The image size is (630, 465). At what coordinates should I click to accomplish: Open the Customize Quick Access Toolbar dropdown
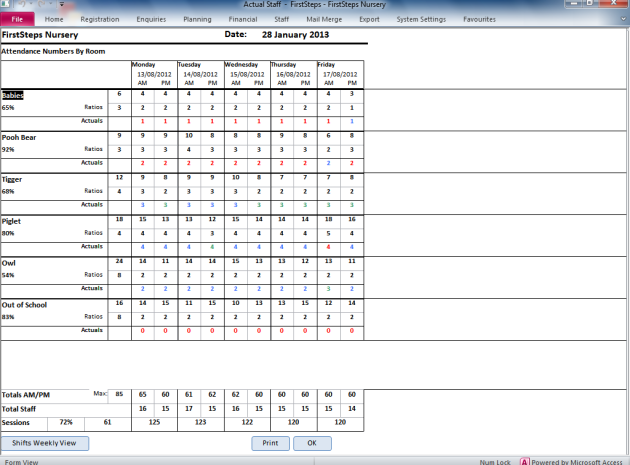point(62,5)
